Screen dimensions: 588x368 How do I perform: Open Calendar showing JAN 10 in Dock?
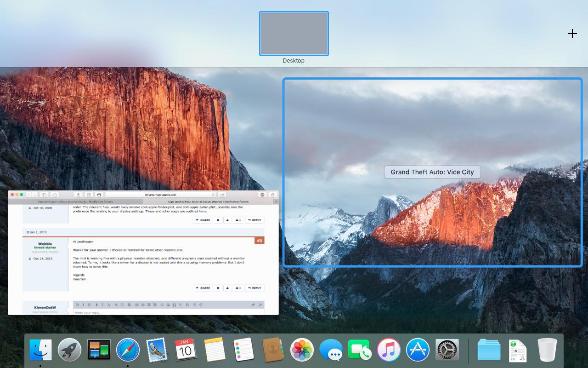(x=186, y=350)
